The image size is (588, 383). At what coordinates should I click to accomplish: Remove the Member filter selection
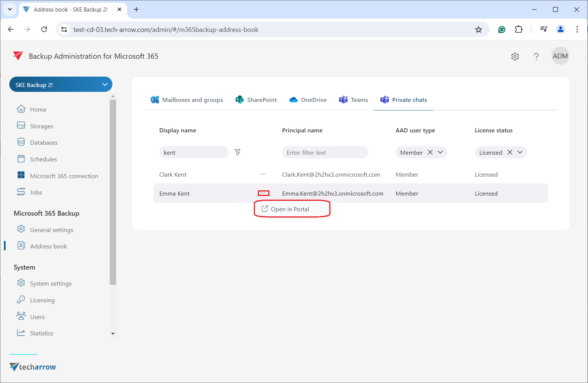[430, 152]
